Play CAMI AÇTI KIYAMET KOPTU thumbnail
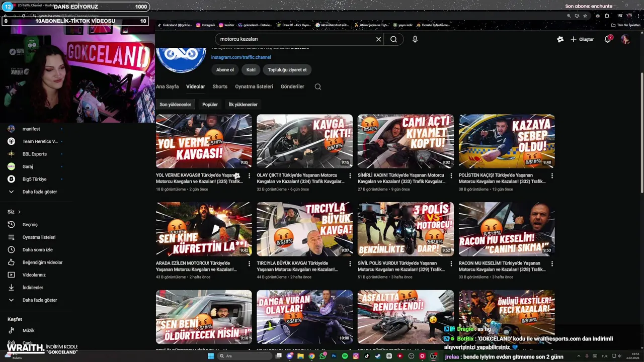Screen dimensions: 644x362 [x=406, y=141]
